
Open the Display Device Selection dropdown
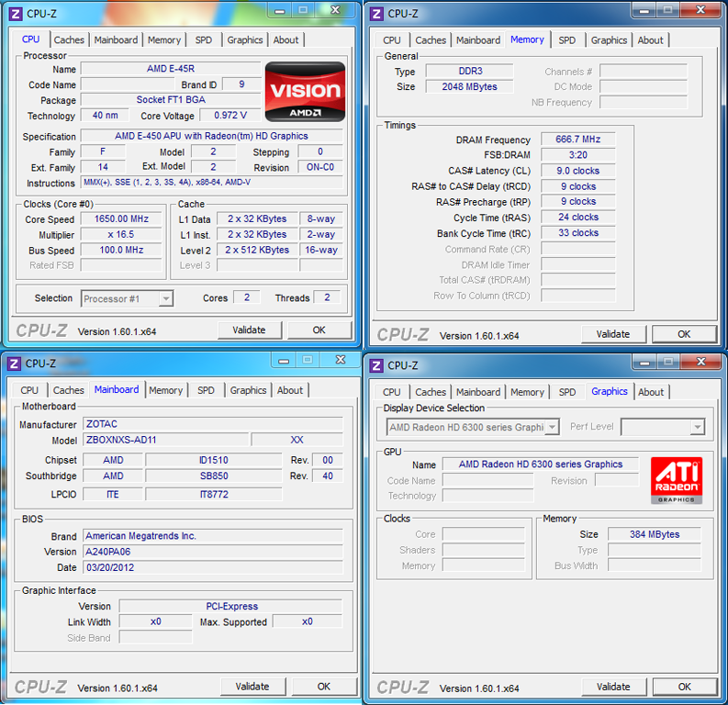(552, 427)
